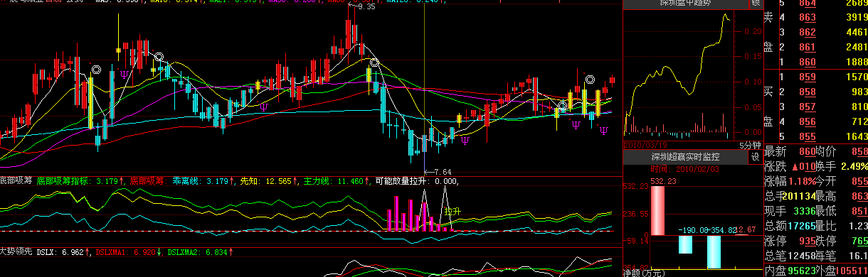Select the 买盘 buy side label
This screenshot has height=277, width=868.
(768, 107)
